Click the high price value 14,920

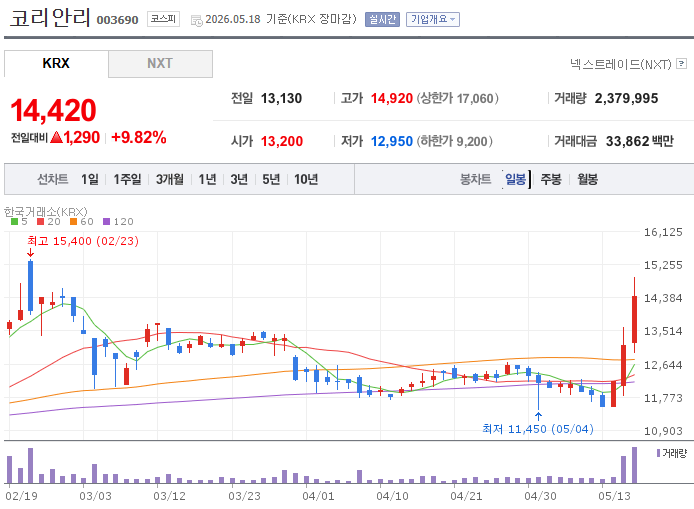point(392,98)
